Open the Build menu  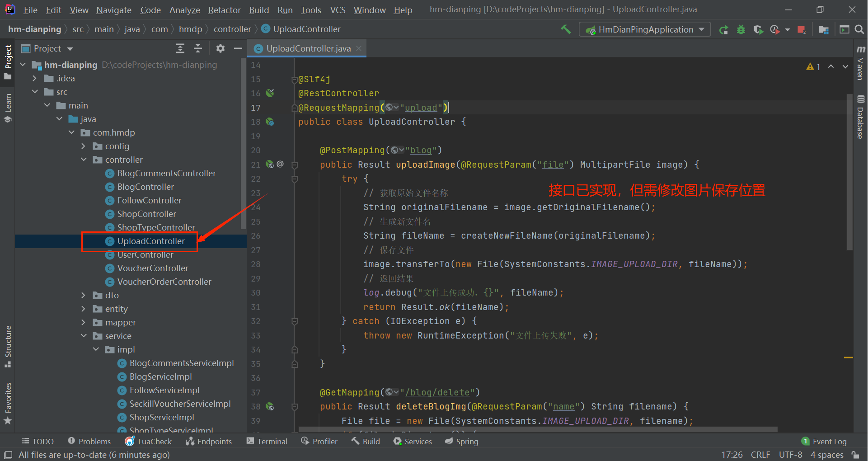tap(259, 10)
